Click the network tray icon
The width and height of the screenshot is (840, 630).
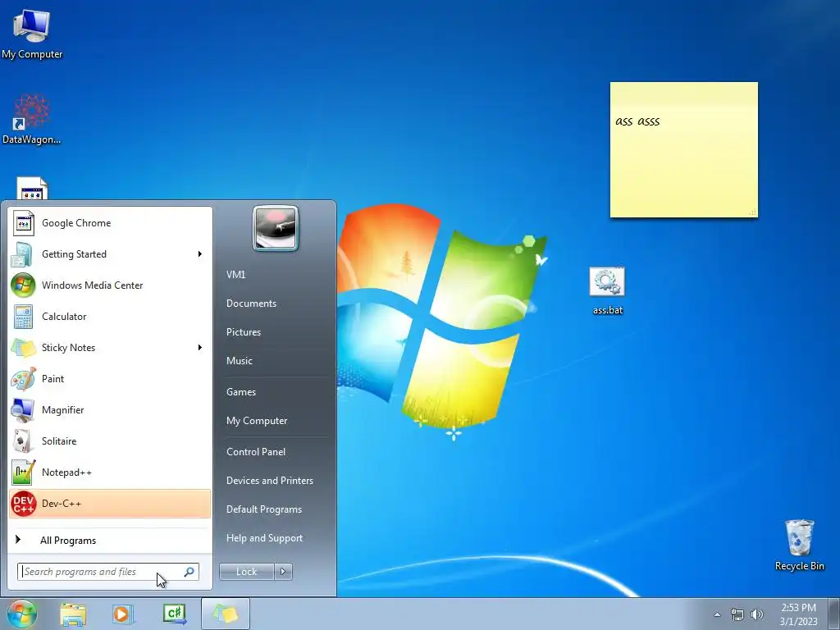coord(737,614)
